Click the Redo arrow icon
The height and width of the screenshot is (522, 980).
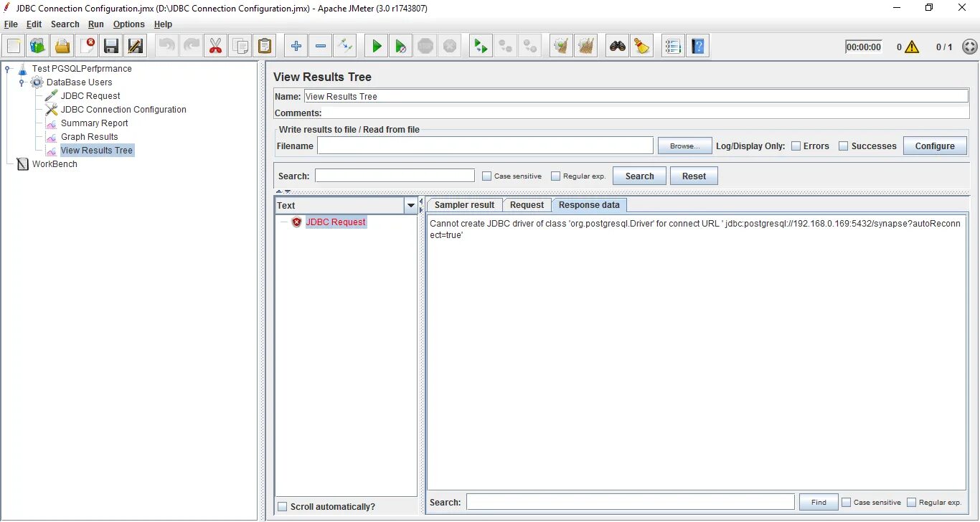click(192, 47)
